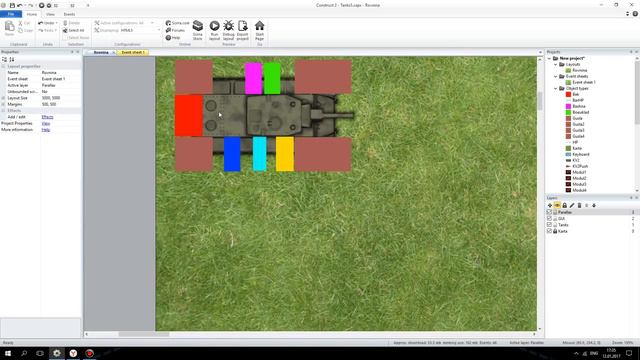The height and width of the screenshot is (360, 640).
Task: Show categorized view in Properties panel
Action: pyautogui.click(x=4, y=60)
